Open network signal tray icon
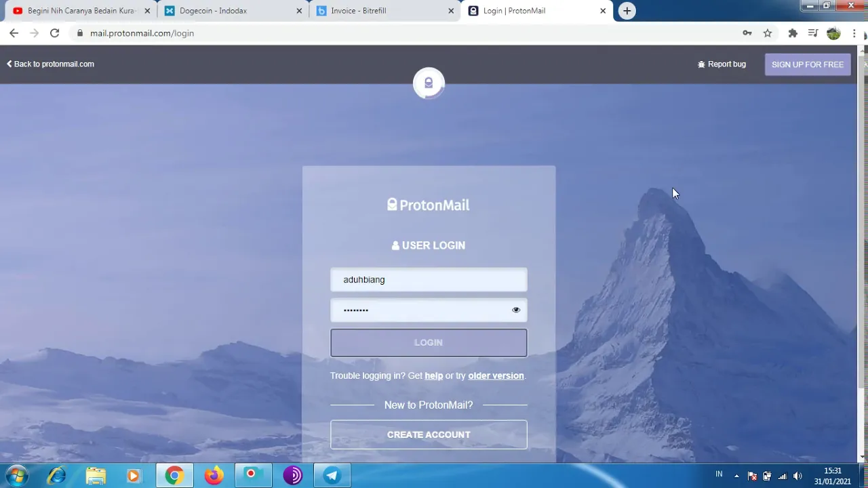 [x=783, y=476]
